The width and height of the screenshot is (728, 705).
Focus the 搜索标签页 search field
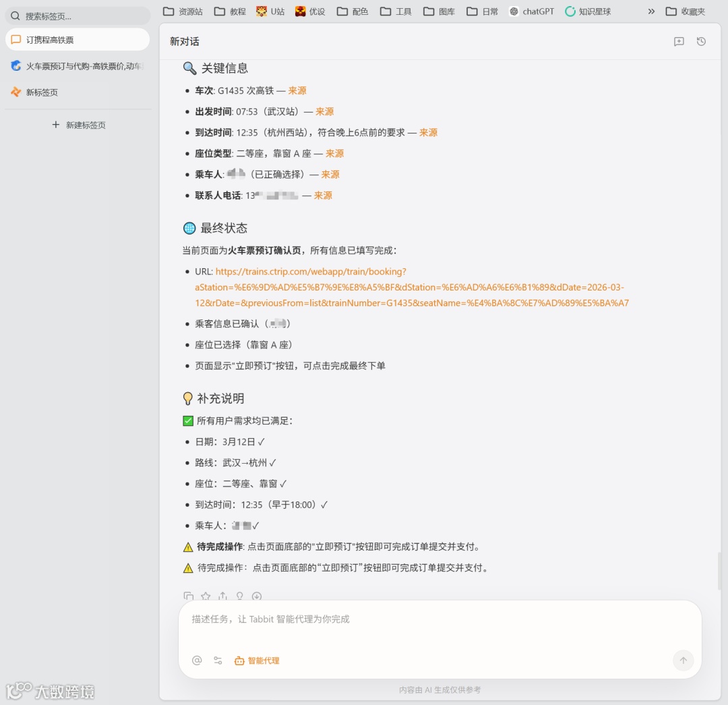[78, 16]
